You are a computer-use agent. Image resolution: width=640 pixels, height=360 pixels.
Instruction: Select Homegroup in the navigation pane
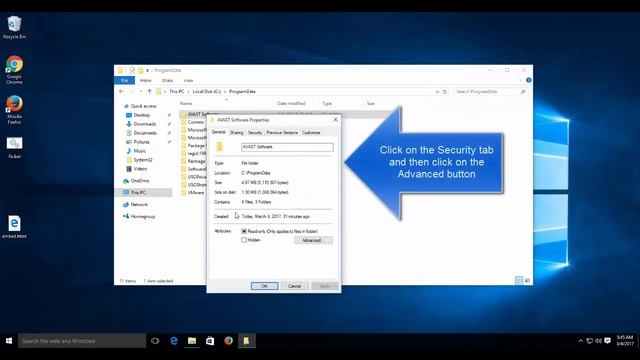139,216
